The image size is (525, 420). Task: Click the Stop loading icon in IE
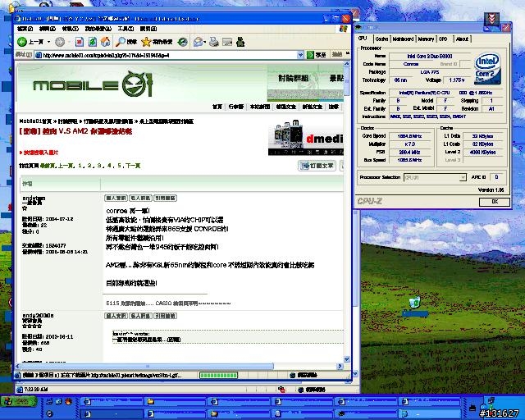click(80, 42)
